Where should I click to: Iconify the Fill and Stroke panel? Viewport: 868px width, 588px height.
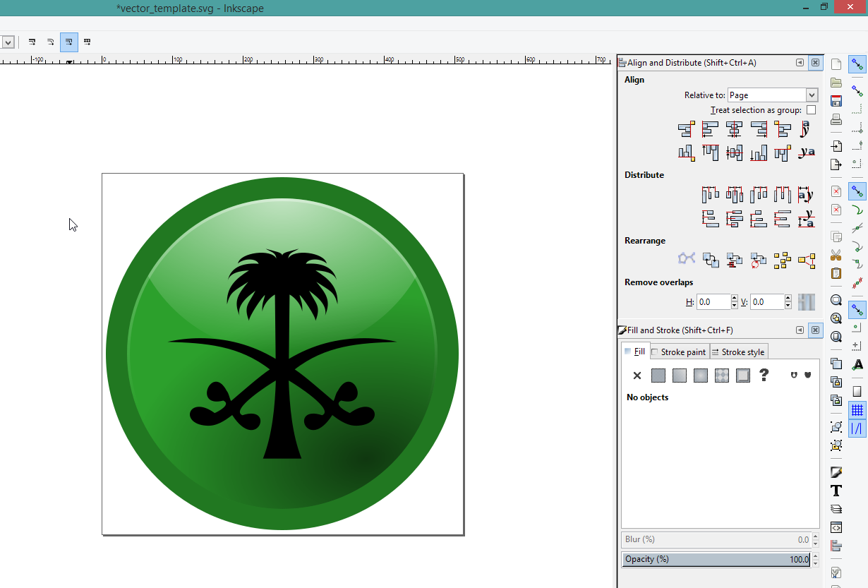tap(800, 330)
